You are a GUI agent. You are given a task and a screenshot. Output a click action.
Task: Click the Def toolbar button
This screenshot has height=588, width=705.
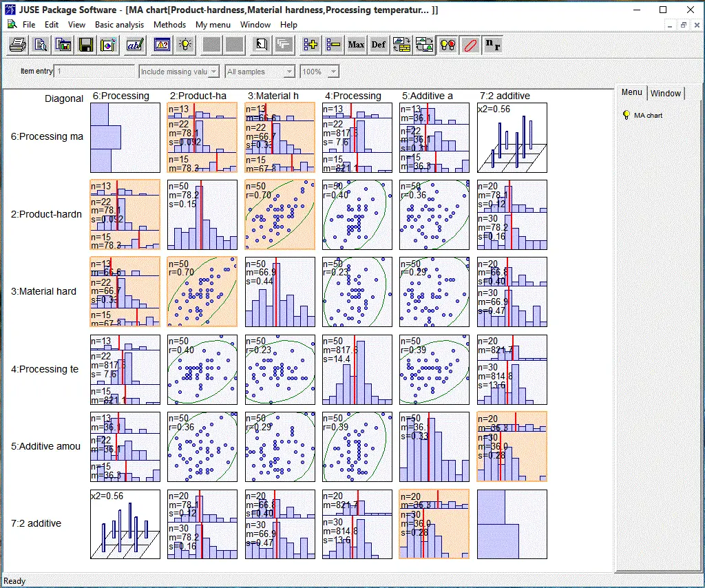379,45
